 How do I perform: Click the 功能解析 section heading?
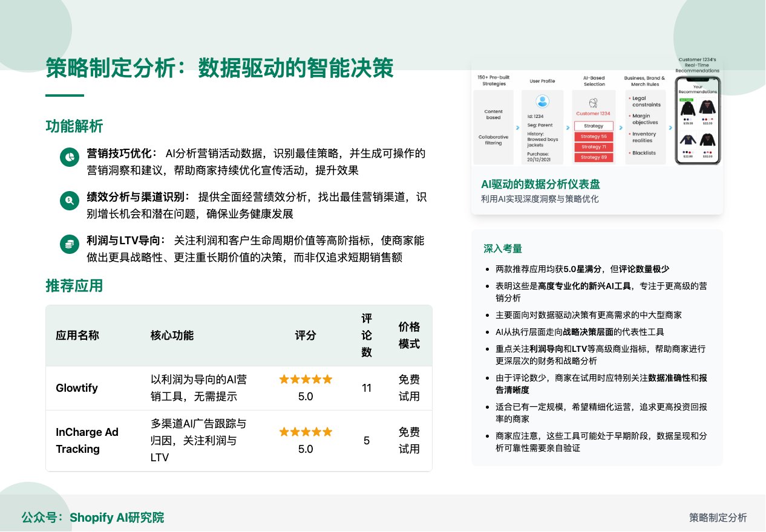coord(74,126)
